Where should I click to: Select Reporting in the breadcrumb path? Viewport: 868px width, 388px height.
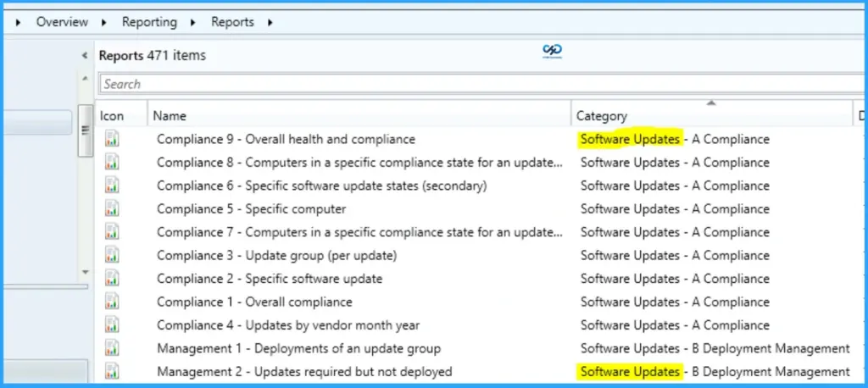[149, 22]
